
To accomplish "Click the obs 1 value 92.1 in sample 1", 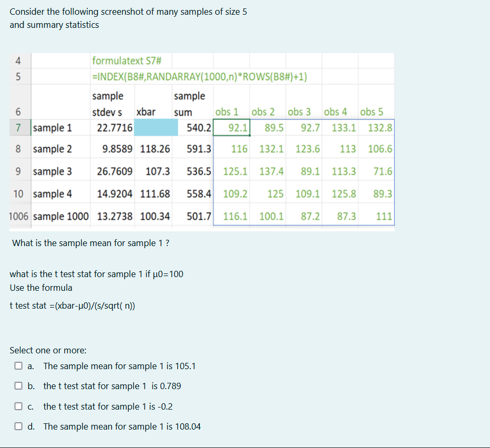I will pyautogui.click(x=238, y=127).
